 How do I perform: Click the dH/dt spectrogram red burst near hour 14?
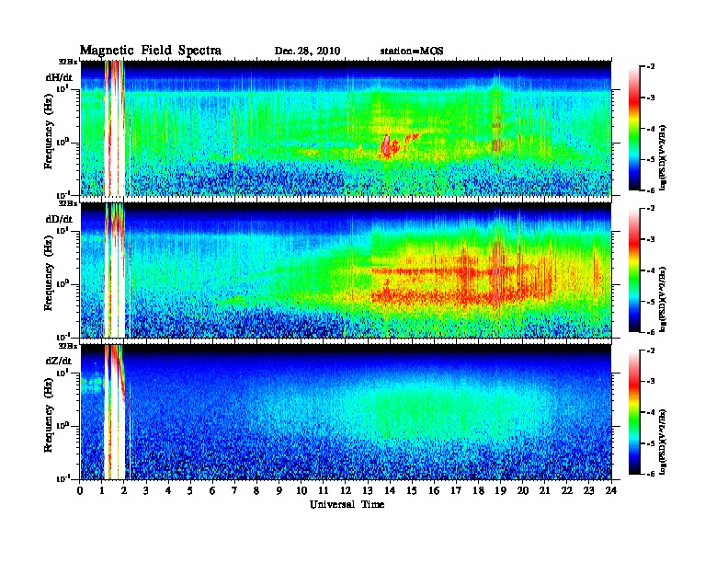[x=388, y=147]
